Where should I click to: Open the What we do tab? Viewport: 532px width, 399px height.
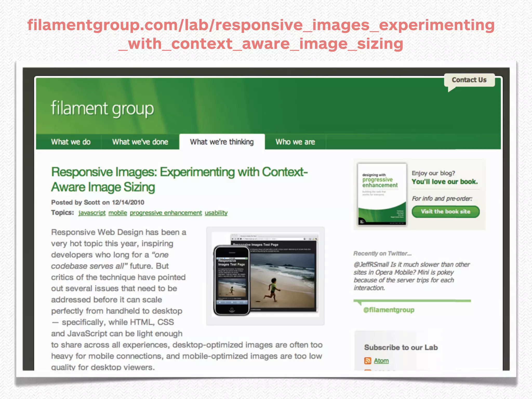coord(71,142)
